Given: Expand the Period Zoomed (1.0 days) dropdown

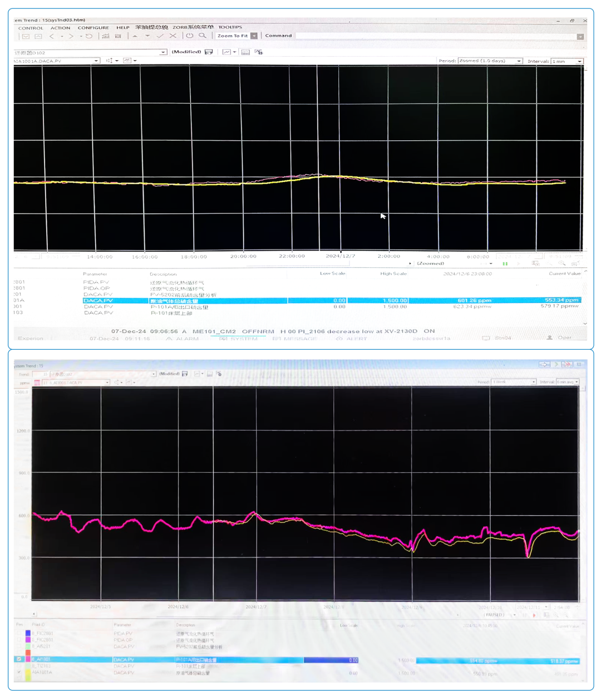Looking at the screenshot, I should click(519, 61).
